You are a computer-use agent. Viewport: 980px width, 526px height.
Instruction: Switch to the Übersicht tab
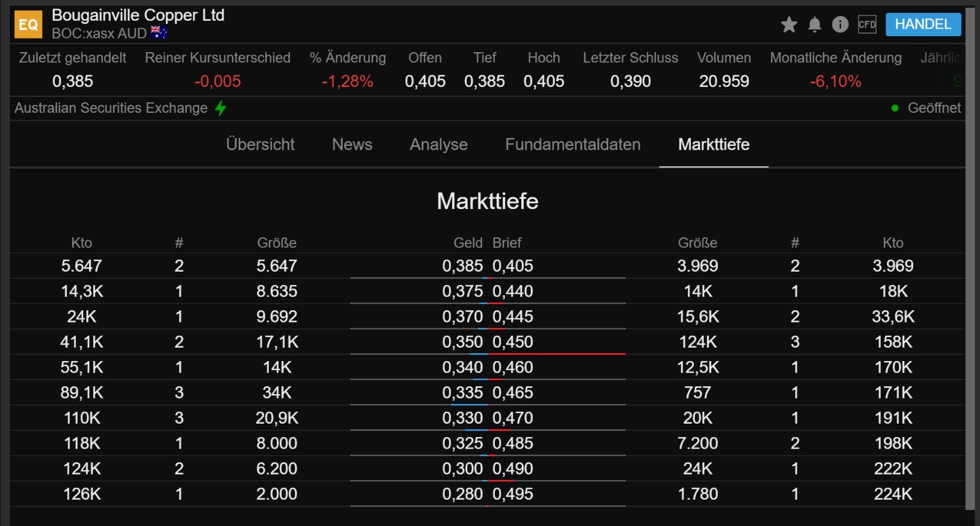click(x=260, y=145)
